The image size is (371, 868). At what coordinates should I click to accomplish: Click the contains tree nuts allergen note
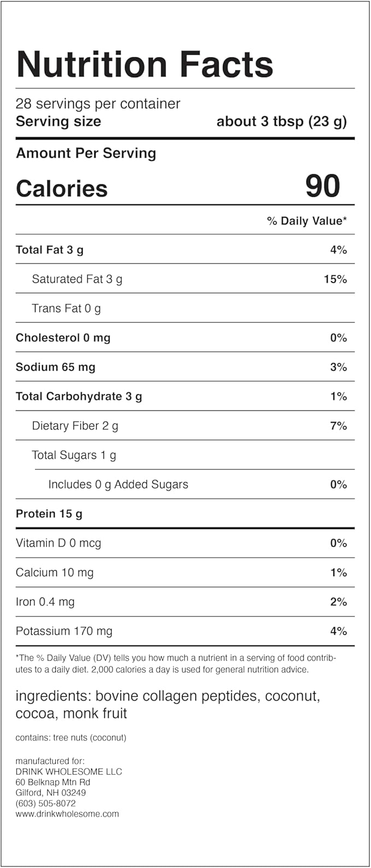(71, 738)
